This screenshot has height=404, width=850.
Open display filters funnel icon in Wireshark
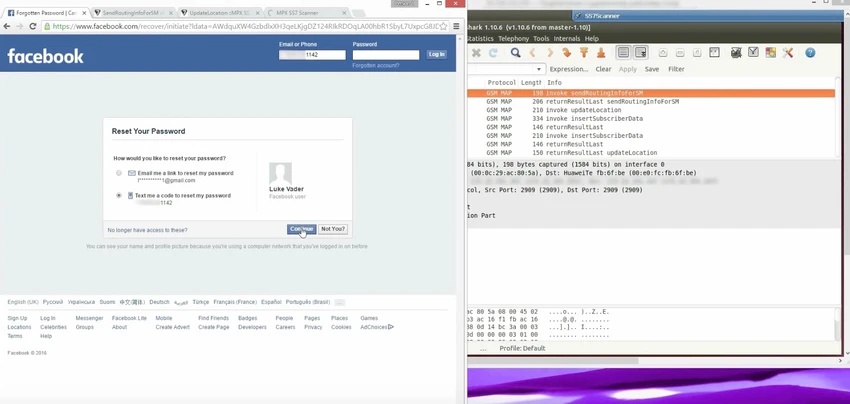[753, 53]
